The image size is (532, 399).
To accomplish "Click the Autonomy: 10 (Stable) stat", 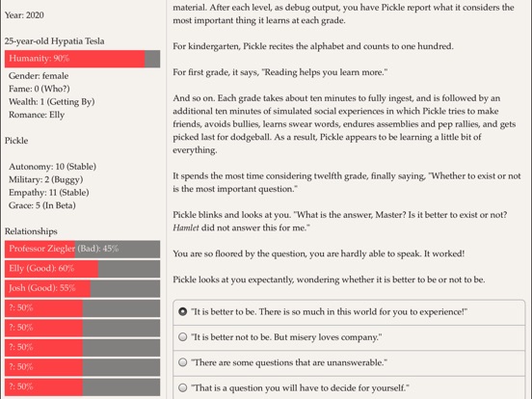I will [53, 167].
